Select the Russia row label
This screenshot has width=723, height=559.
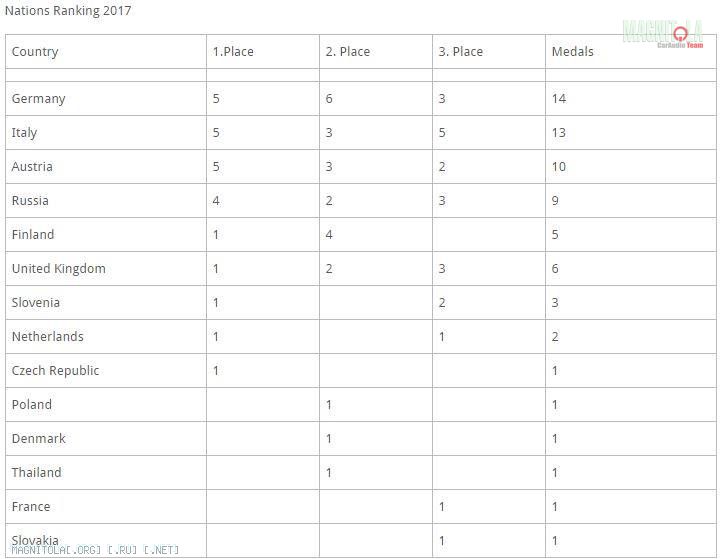tap(30, 201)
